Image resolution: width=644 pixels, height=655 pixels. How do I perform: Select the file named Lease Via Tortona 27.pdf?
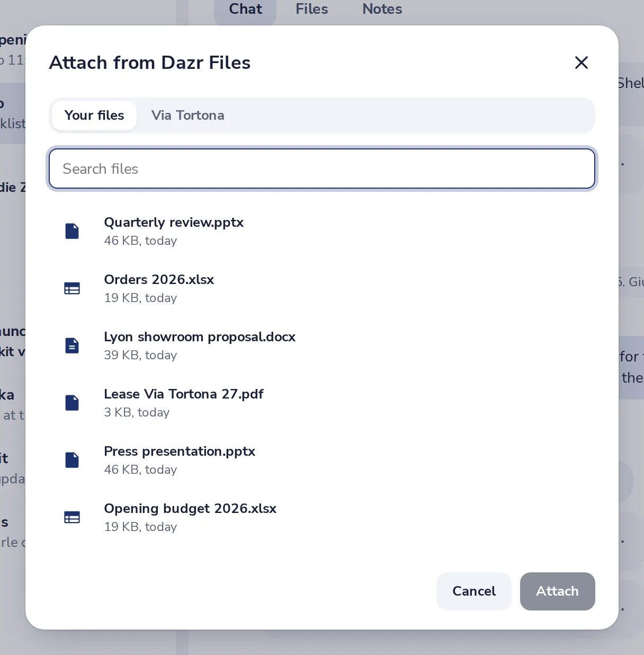pyautogui.click(x=322, y=403)
